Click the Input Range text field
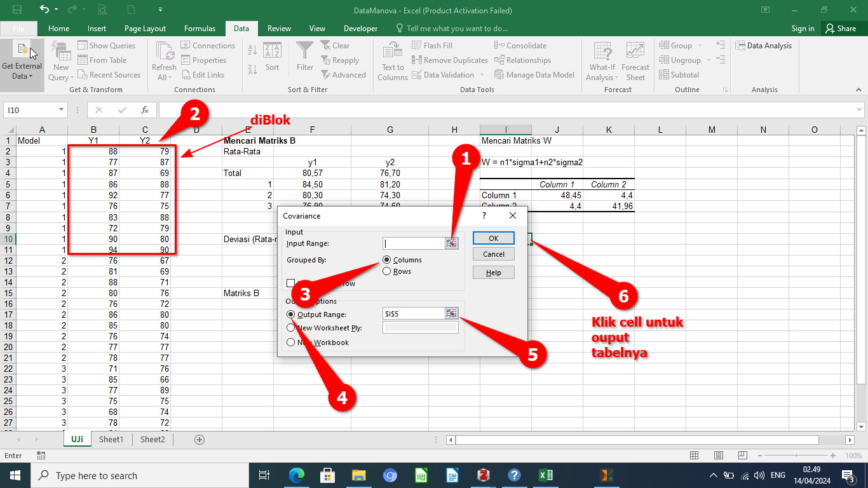The width and height of the screenshot is (868, 488). 413,243
